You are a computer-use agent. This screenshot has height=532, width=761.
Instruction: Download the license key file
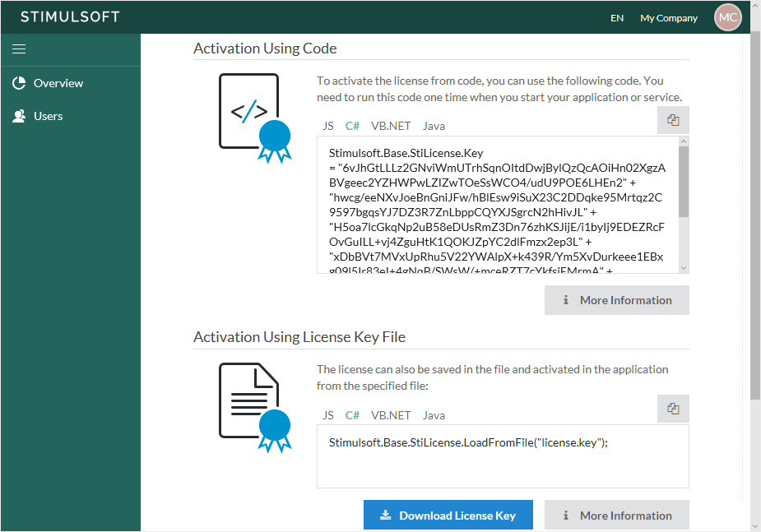(448, 515)
